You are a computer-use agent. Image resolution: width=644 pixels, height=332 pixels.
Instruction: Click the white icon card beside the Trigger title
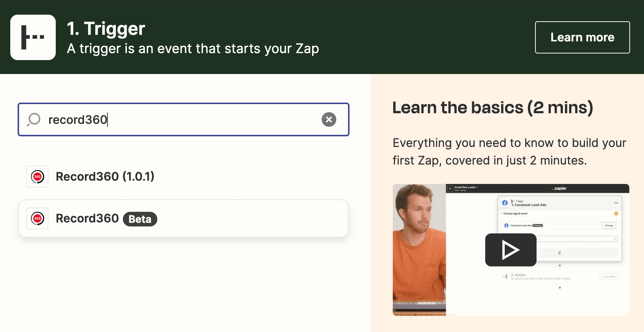(x=33, y=37)
